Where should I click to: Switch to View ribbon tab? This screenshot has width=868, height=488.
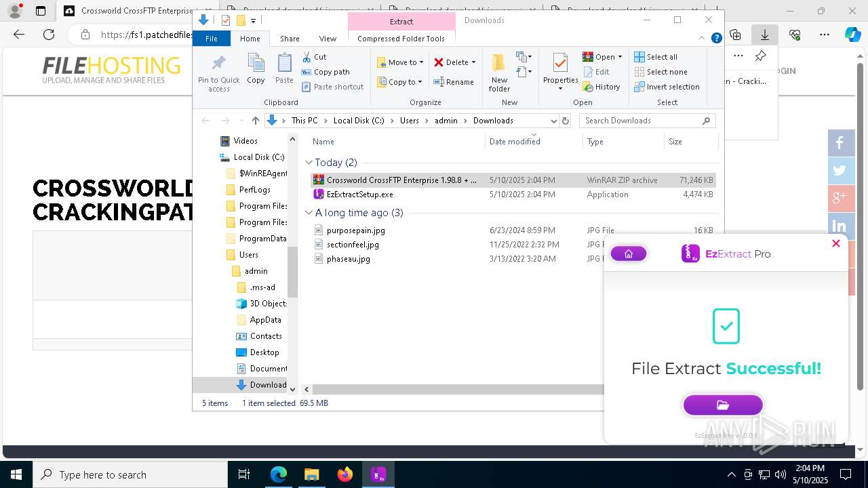click(328, 39)
